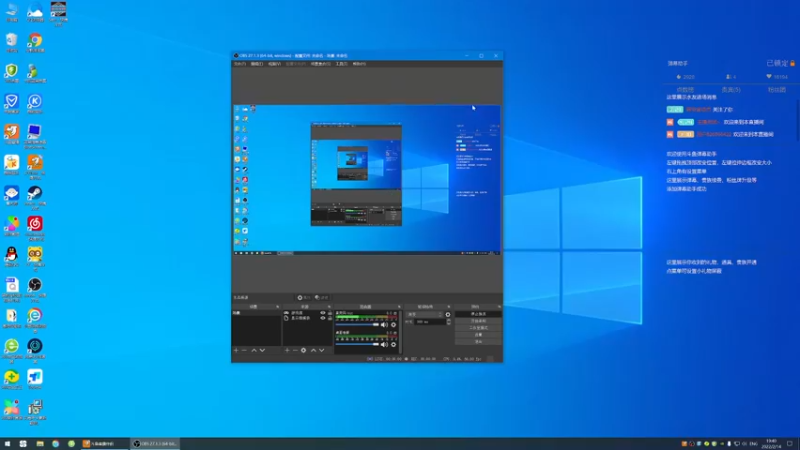The height and width of the screenshot is (450, 800).
Task: Click the fourth Controls button (设置)
Action: click(478, 335)
